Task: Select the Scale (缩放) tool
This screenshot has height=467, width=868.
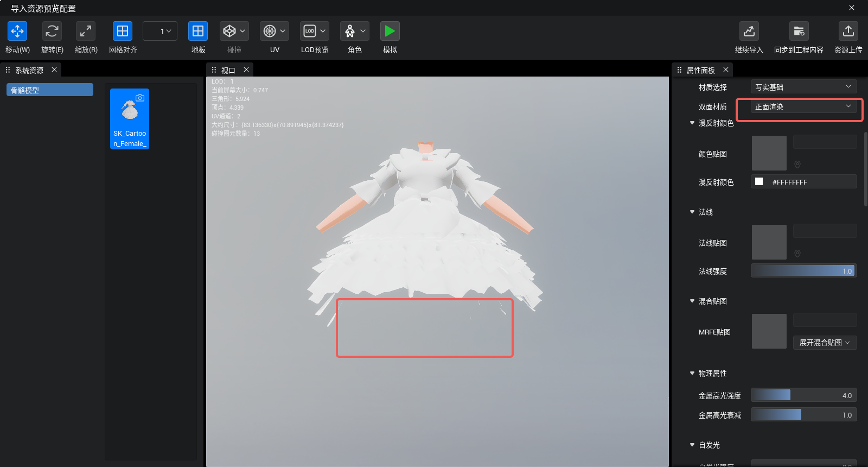Action: click(x=86, y=31)
